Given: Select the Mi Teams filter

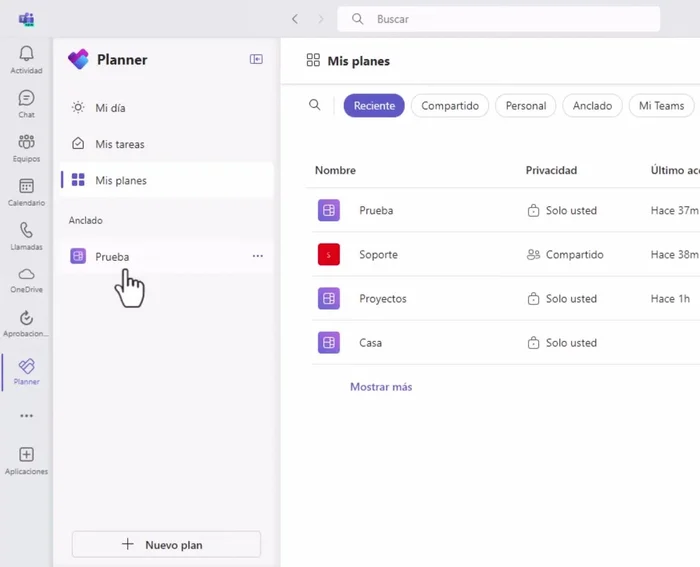Looking at the screenshot, I should tap(661, 105).
